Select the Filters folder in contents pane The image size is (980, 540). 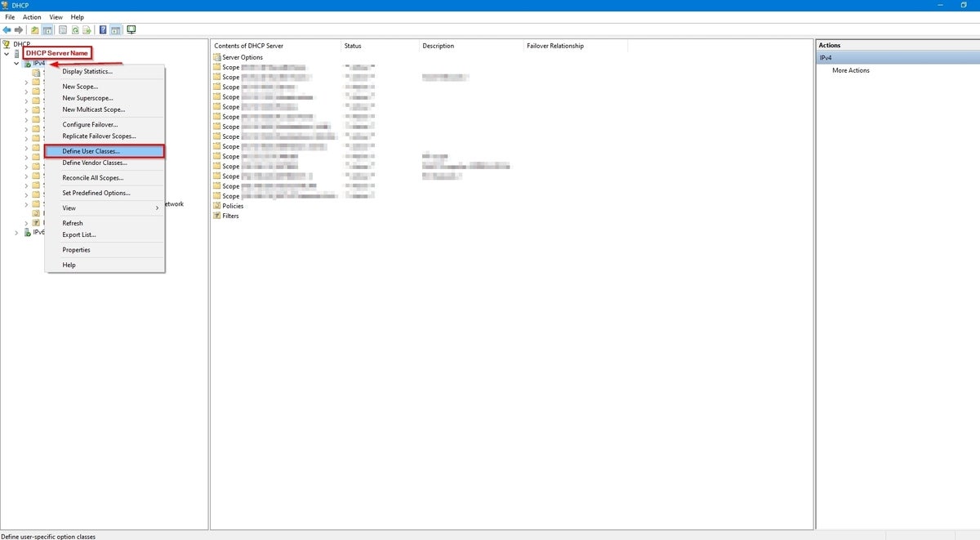[232, 216]
